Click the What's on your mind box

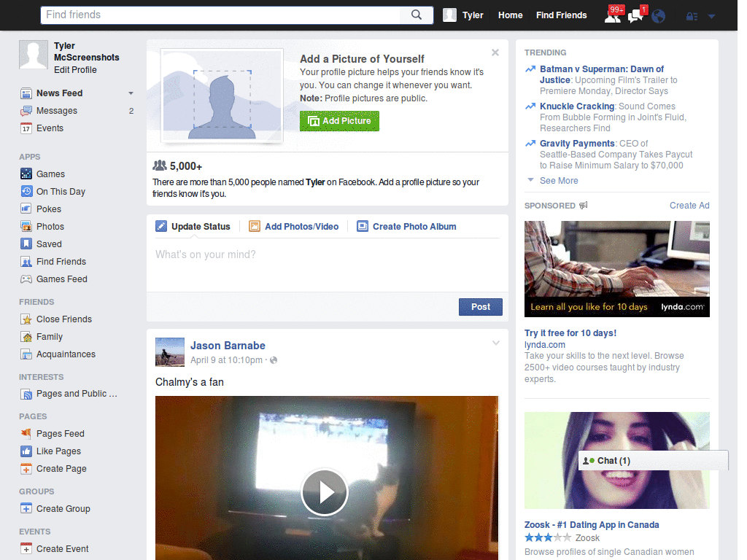coord(328,265)
